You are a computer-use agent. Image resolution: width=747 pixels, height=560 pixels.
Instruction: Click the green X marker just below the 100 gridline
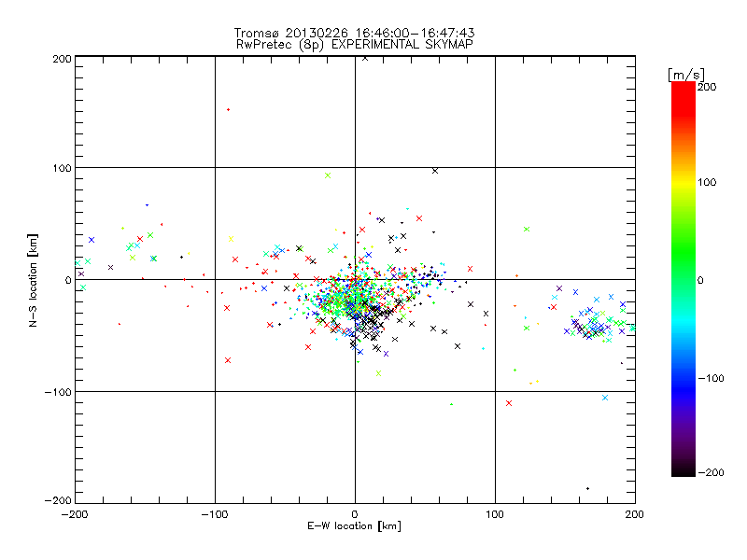pyautogui.click(x=328, y=175)
